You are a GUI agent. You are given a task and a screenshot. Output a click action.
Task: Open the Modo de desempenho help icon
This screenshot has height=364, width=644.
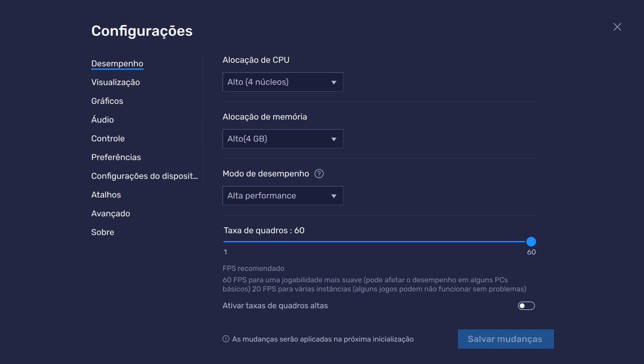(x=319, y=174)
